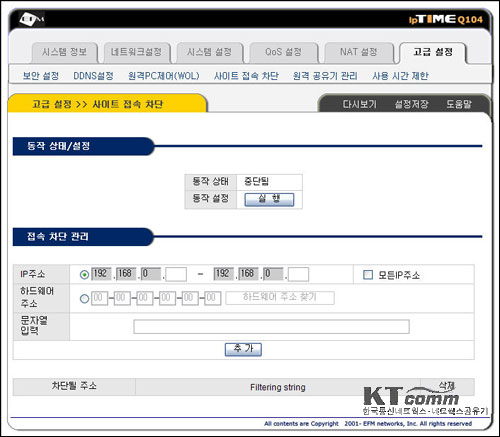Image resolution: width=500 pixels, height=437 pixels.
Task: Click the 추가 button
Action: coord(243,349)
